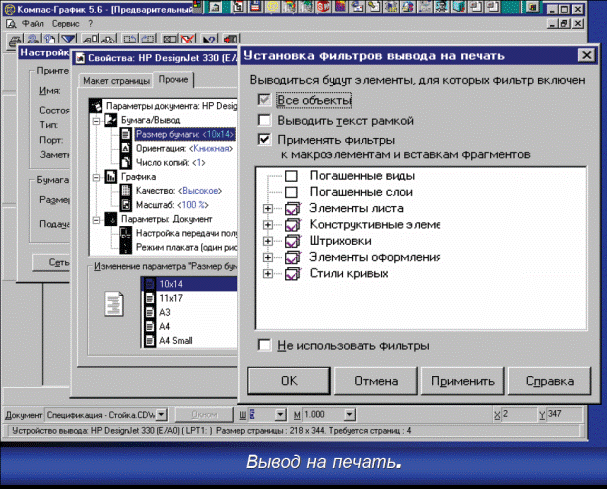The height and width of the screenshot is (489, 607).
Task: Click the teal 3D box shortcut bar icon
Action: click(x=458, y=6)
